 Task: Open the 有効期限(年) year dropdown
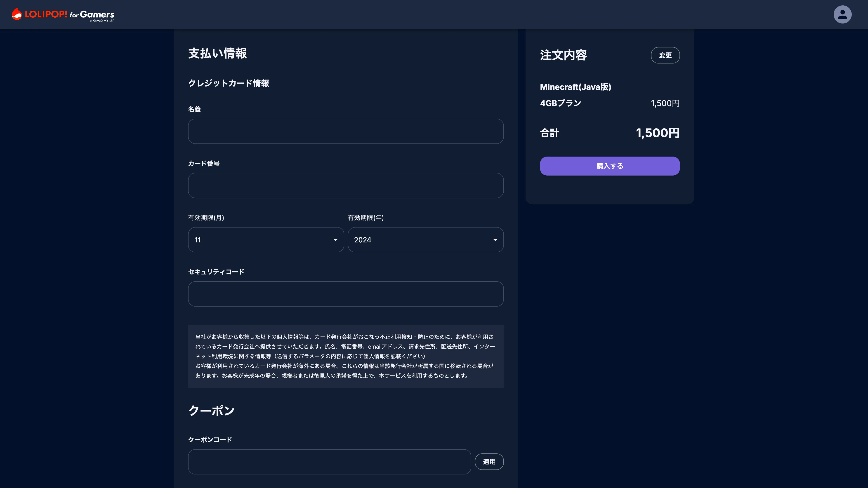coord(426,240)
